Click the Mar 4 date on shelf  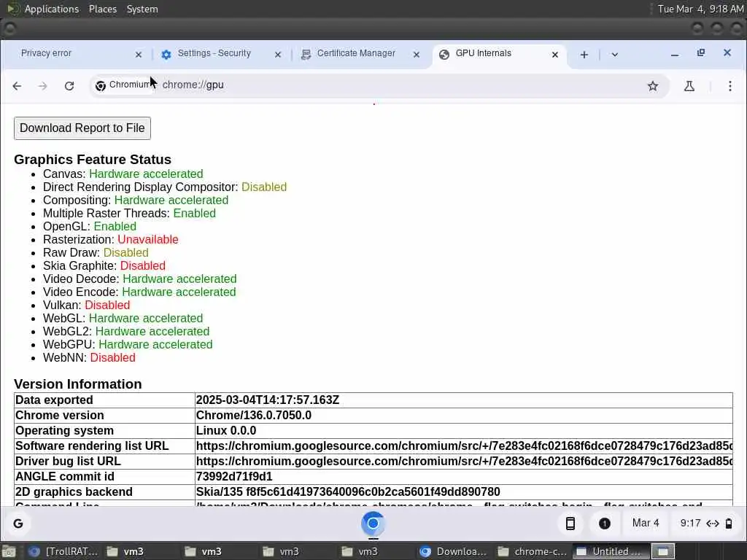(x=646, y=524)
